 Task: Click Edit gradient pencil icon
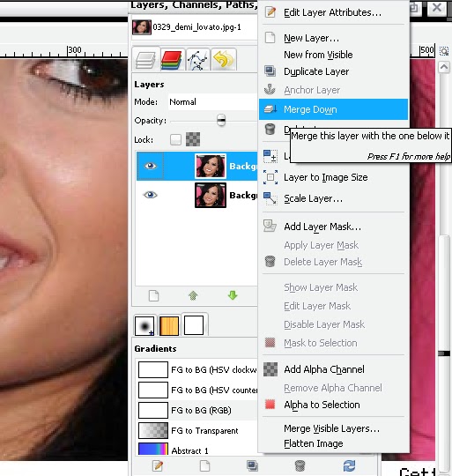pyautogui.click(x=158, y=465)
